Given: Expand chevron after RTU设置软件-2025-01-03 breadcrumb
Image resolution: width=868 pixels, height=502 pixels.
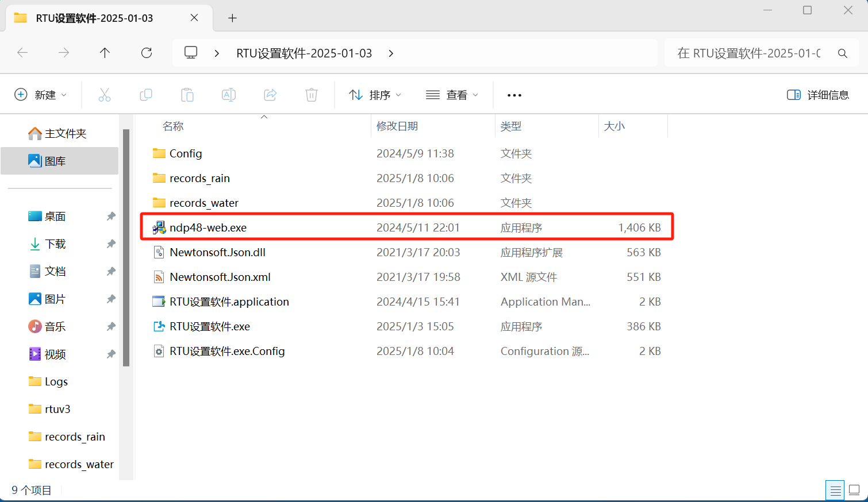Looking at the screenshot, I should click(391, 53).
